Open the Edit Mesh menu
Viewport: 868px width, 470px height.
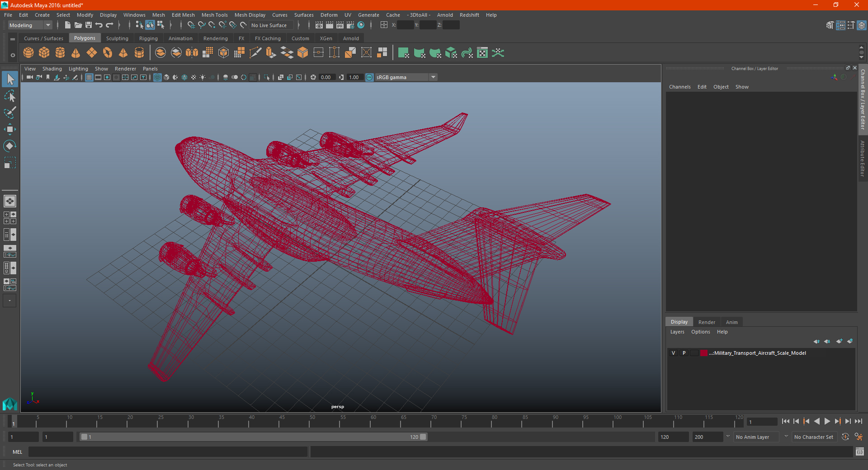tap(183, 15)
